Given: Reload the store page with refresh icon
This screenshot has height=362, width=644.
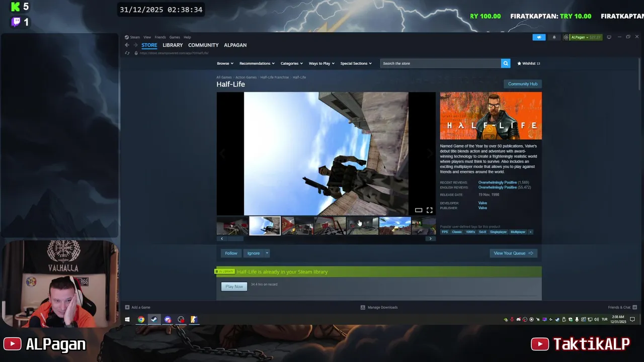Looking at the screenshot, I should [127, 53].
